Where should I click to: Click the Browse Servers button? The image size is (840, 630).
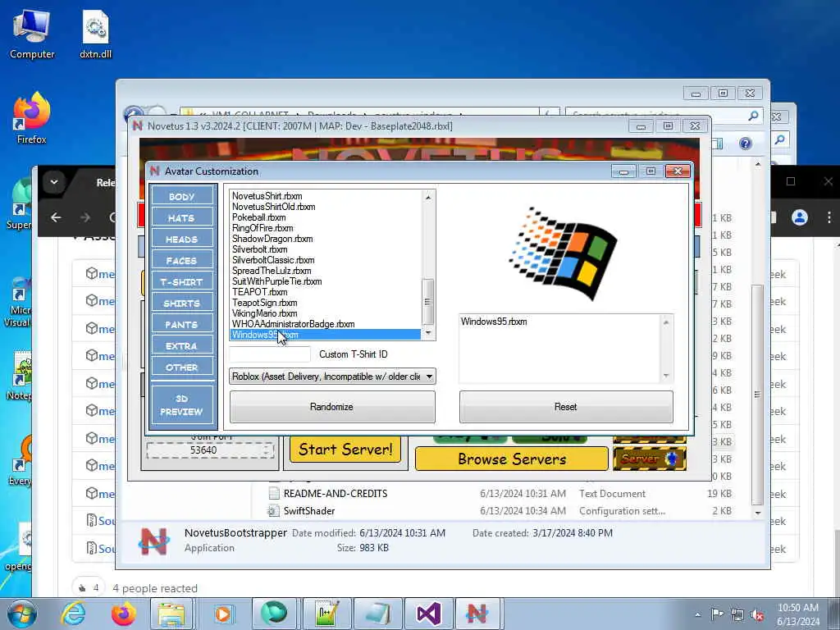coord(512,459)
